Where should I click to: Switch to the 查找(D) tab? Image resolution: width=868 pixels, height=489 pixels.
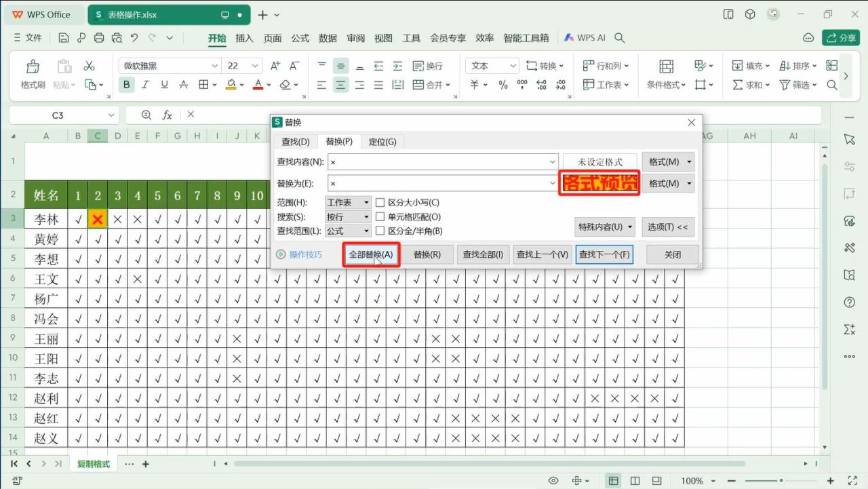(x=295, y=142)
